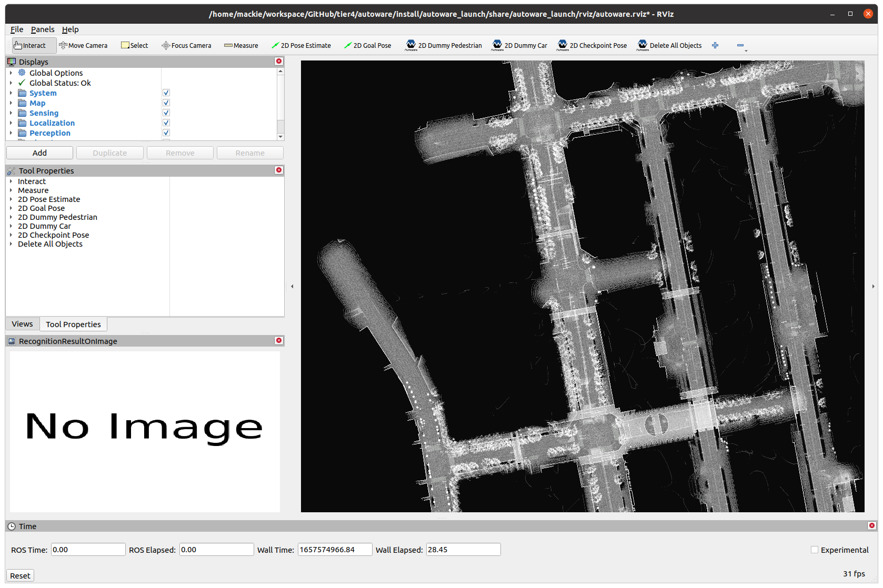The height and width of the screenshot is (588, 883).
Task: Choose the Focus Camera tool
Action: [186, 46]
